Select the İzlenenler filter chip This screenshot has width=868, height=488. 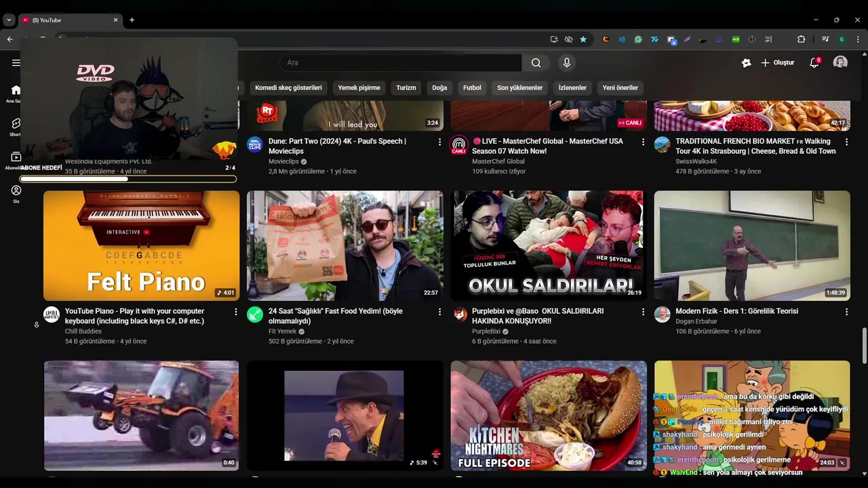pyautogui.click(x=572, y=87)
